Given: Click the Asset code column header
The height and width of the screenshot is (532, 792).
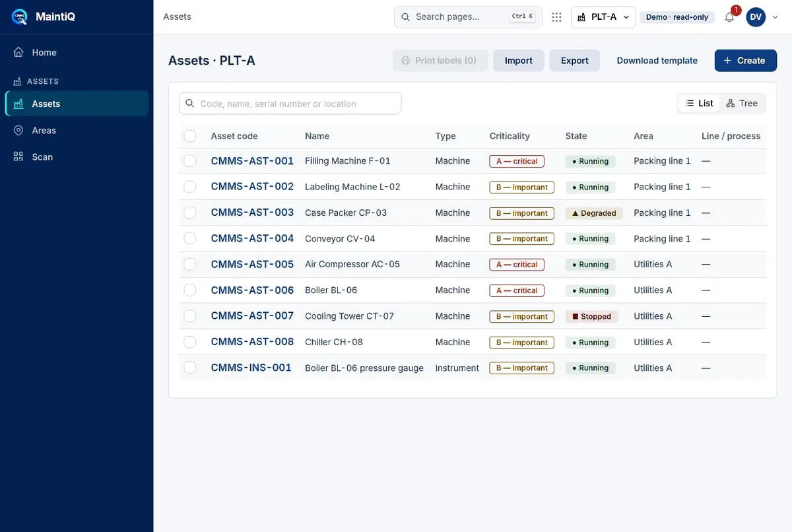Looking at the screenshot, I should pyautogui.click(x=234, y=136).
